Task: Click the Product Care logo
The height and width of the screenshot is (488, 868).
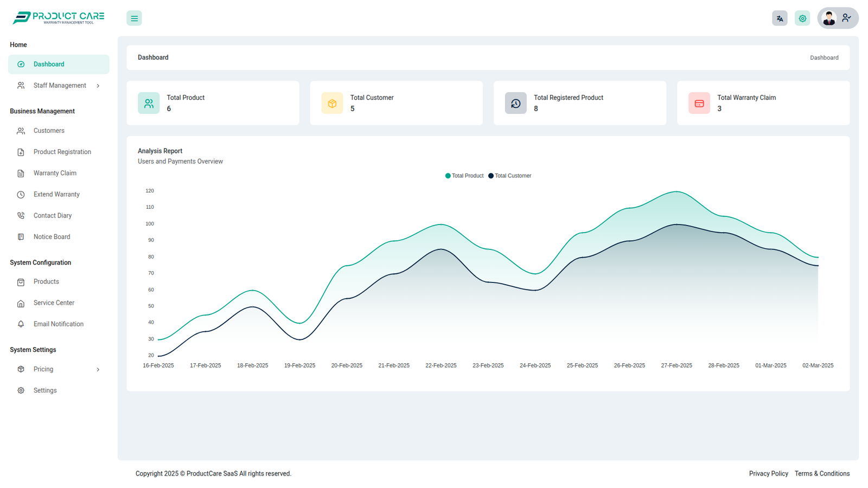Action: 59,18
